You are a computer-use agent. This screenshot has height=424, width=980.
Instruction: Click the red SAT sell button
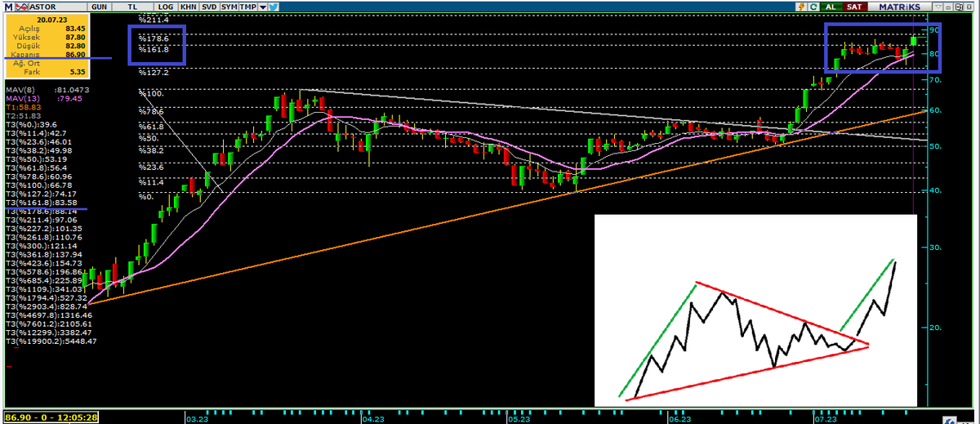point(854,6)
